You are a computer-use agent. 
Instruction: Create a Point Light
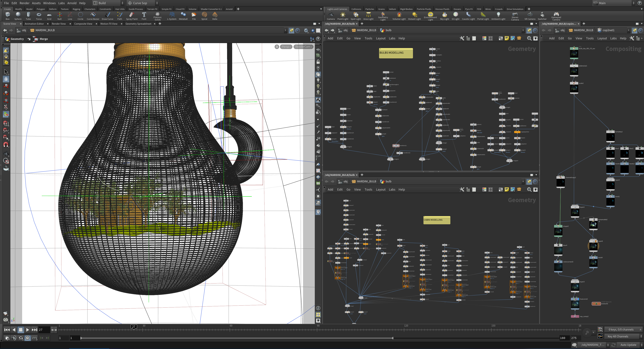click(x=343, y=16)
